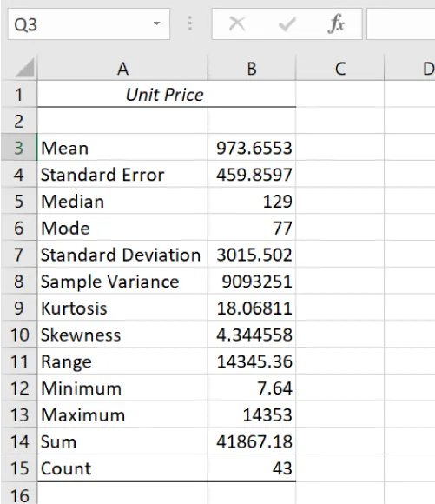This screenshot has width=435, height=504.
Task: Click the Count label cell
Action: pos(122,468)
